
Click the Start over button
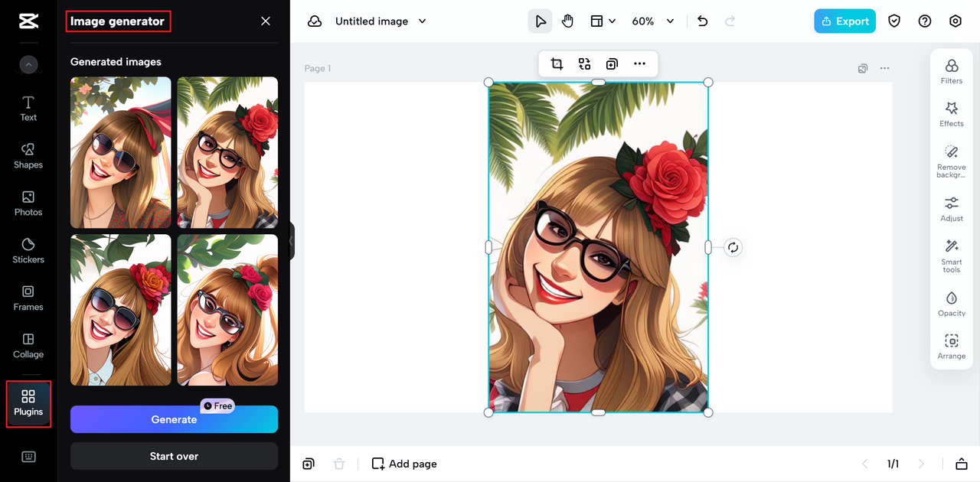pos(174,456)
